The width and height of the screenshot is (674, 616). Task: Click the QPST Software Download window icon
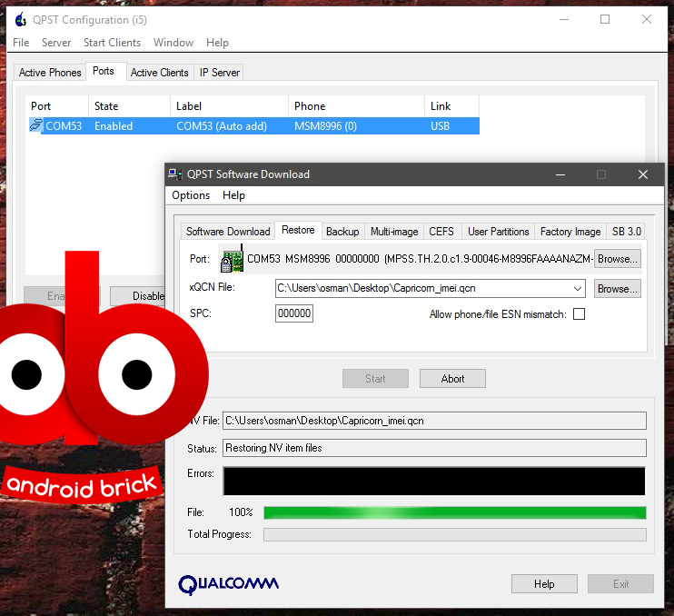[x=175, y=174]
